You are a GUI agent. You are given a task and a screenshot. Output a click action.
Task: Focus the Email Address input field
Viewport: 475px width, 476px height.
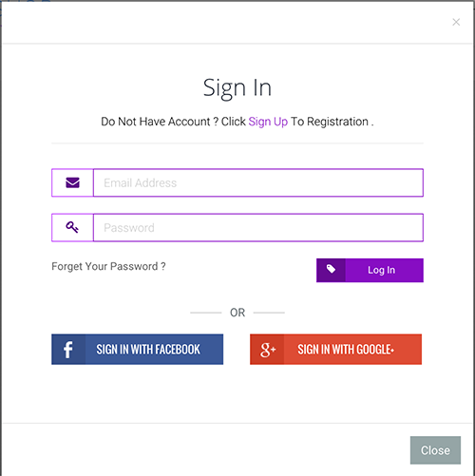pyautogui.click(x=258, y=182)
